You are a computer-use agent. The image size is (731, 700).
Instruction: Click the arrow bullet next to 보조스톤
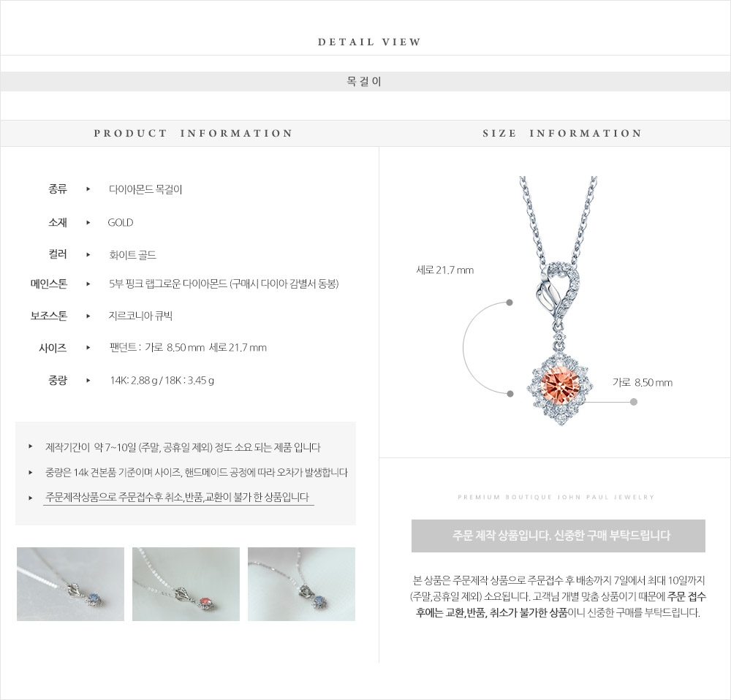[x=88, y=316]
